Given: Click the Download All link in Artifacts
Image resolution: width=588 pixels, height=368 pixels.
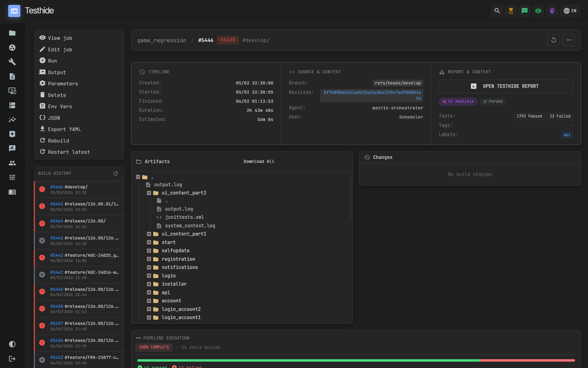Looking at the screenshot, I should click(259, 161).
